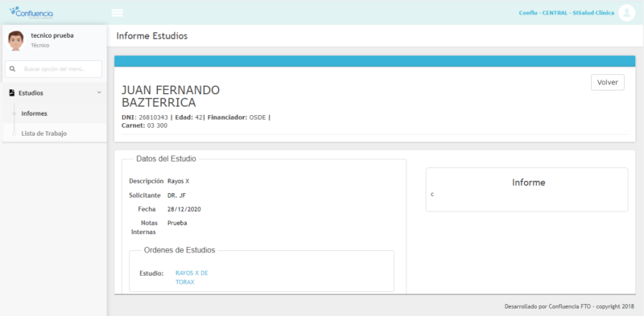This screenshot has height=316, width=644.
Task: Click the Volver button
Action: 608,82
